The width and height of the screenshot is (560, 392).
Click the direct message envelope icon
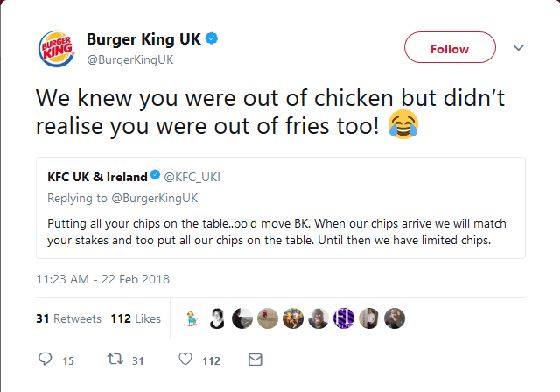coord(255,360)
